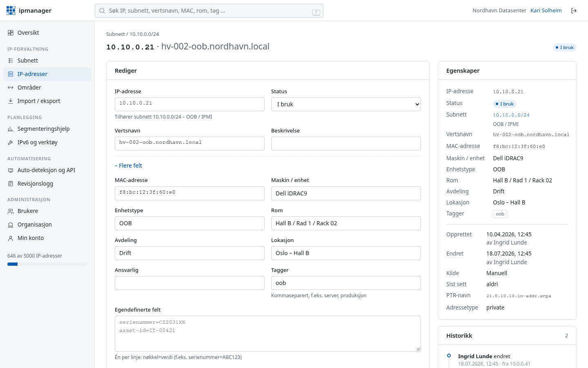Click the Oversikt dashboard icon

click(x=11, y=33)
